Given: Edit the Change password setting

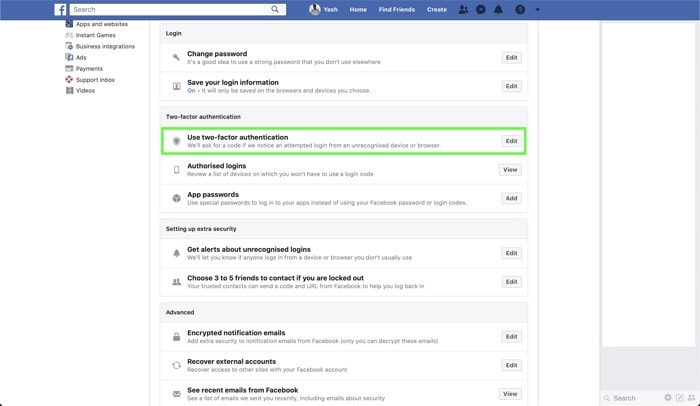Looking at the screenshot, I should (512, 58).
